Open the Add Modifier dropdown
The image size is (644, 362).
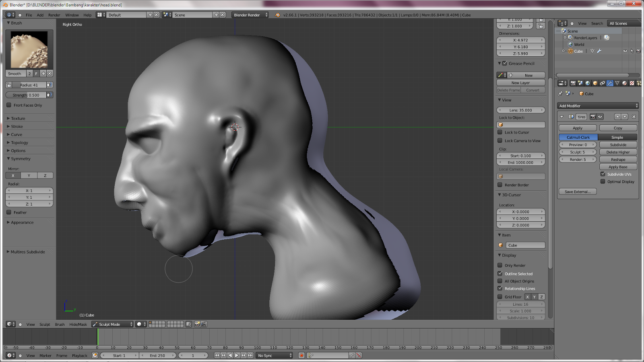tap(598, 106)
